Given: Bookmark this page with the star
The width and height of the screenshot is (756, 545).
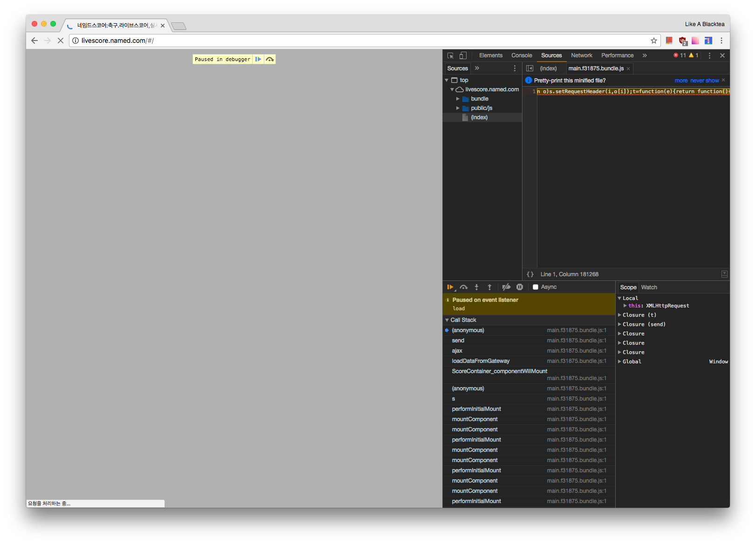Looking at the screenshot, I should point(654,41).
